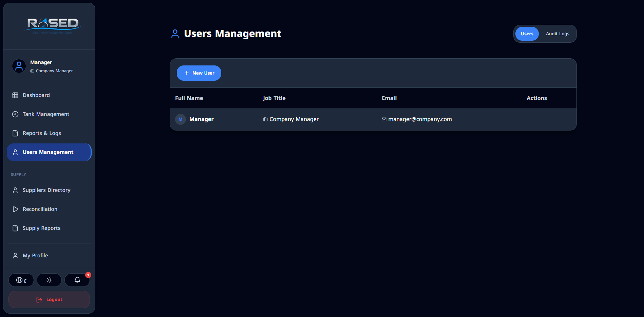Screen dimensions: 644x317
Task: Log out using the Logout button
Action: 49,300
